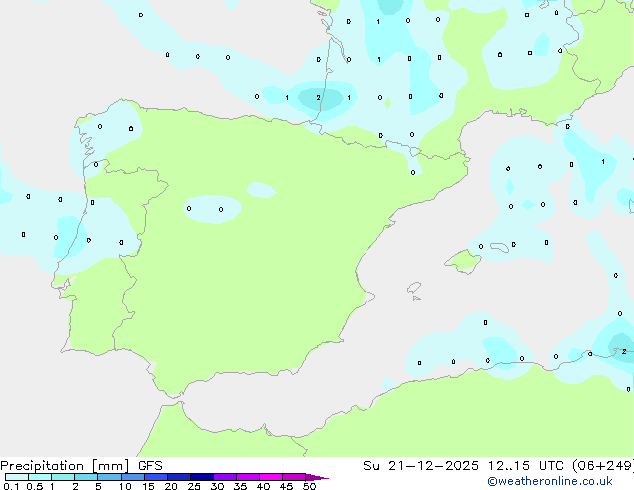Image resolution: width=634 pixels, height=490 pixels.
Task: Click the Mallorca island outline
Action: [x=463, y=261]
